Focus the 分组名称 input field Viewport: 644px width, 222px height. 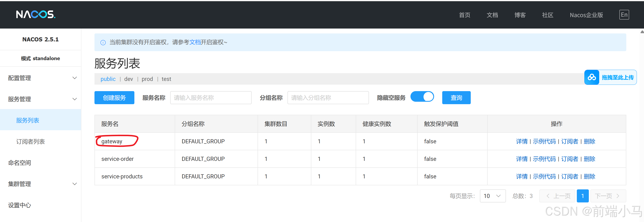point(328,98)
